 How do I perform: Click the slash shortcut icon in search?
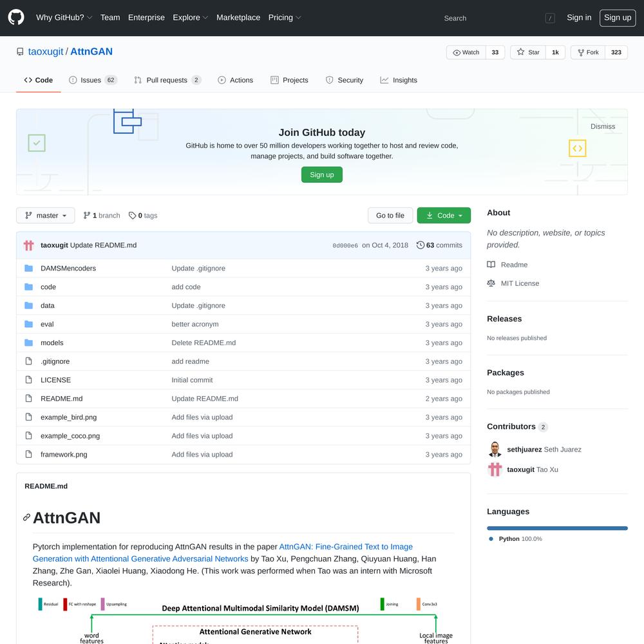click(x=550, y=18)
